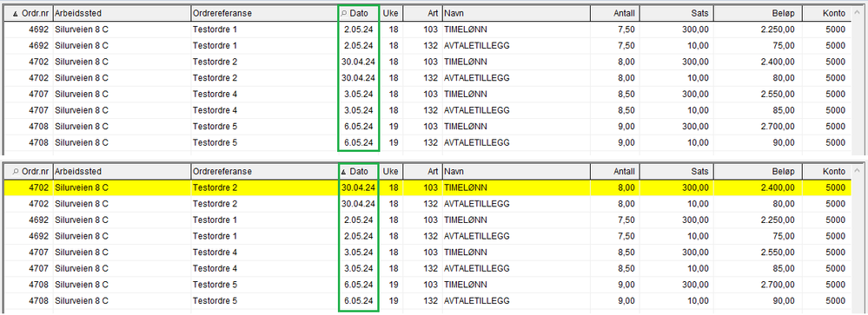Select Antall 8,50 beside AVTALETILLEGG in lower table
This screenshot has height=315, width=868.
coord(626,269)
